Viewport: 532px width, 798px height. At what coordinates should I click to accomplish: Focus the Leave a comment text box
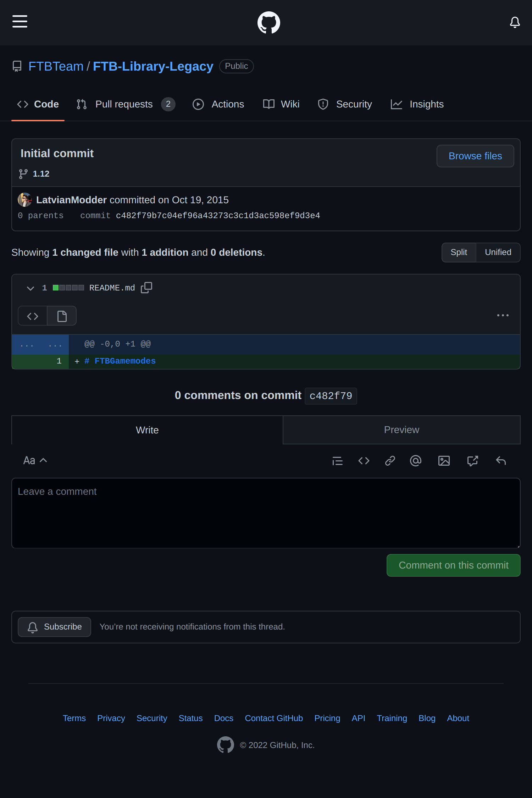click(x=266, y=513)
